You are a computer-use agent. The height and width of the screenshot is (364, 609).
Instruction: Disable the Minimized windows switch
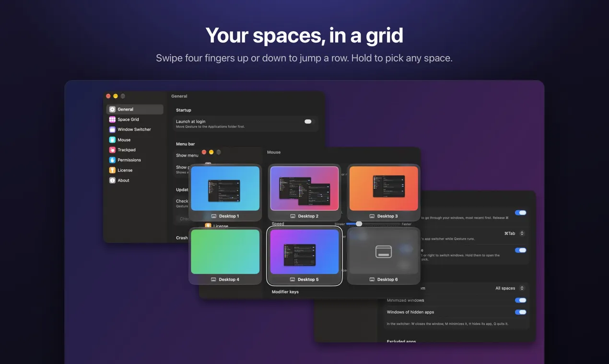point(520,300)
